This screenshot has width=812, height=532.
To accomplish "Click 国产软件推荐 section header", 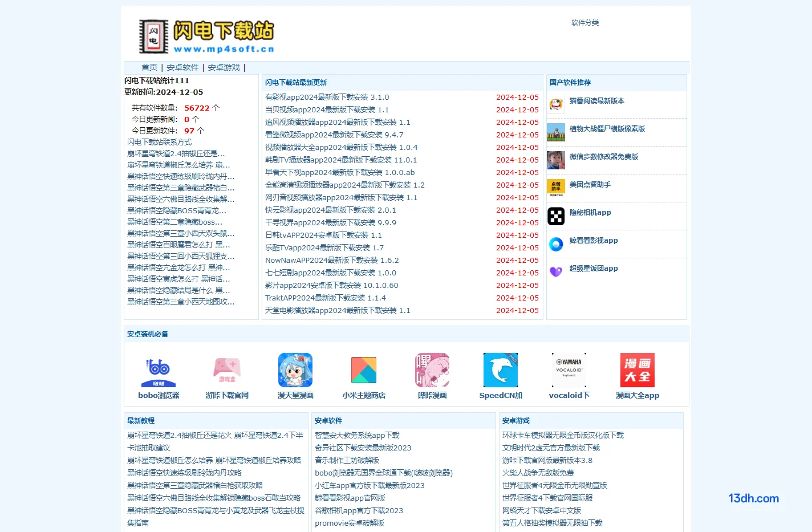I will pyautogui.click(x=570, y=83).
